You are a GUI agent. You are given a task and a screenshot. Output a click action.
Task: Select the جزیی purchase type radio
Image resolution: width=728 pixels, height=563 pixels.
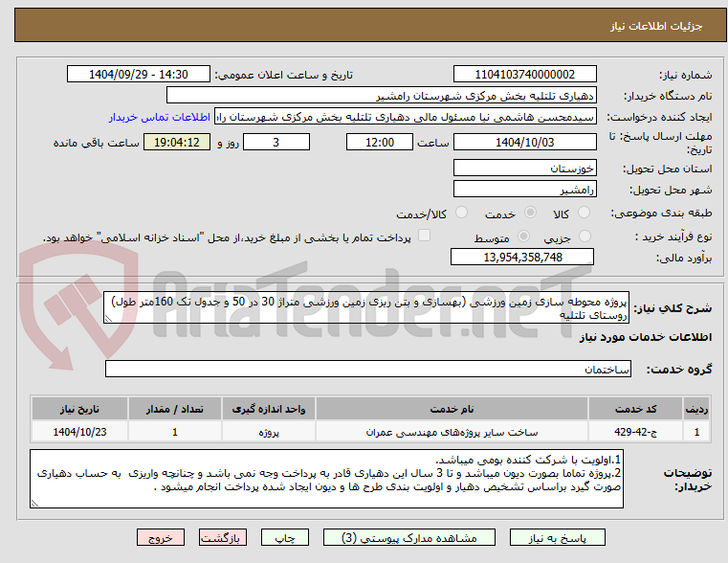click(585, 236)
